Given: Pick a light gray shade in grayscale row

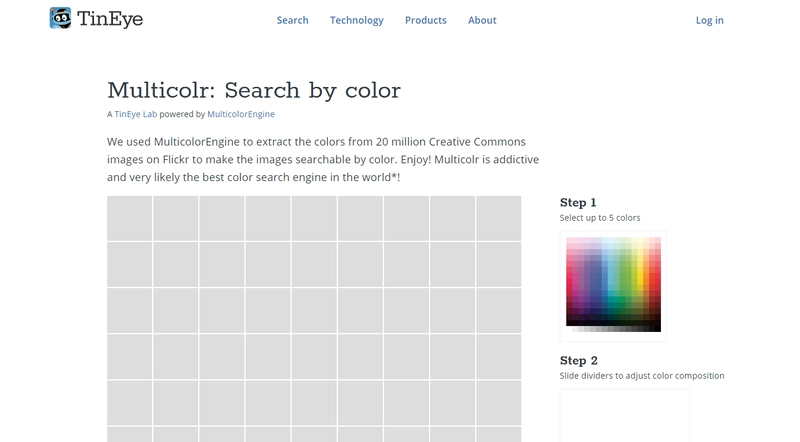Looking at the screenshot, I should (x=582, y=329).
